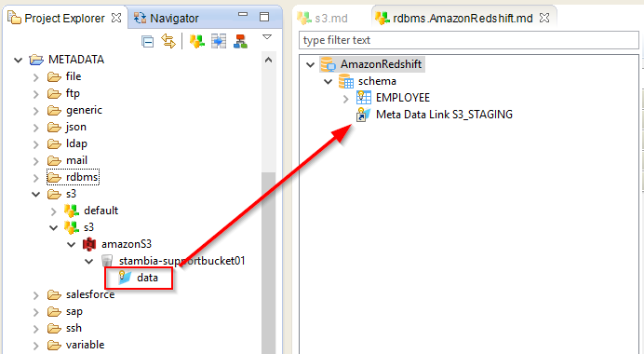This screenshot has width=644, height=354.
Task: Expand the sap folder
Action: [36, 312]
